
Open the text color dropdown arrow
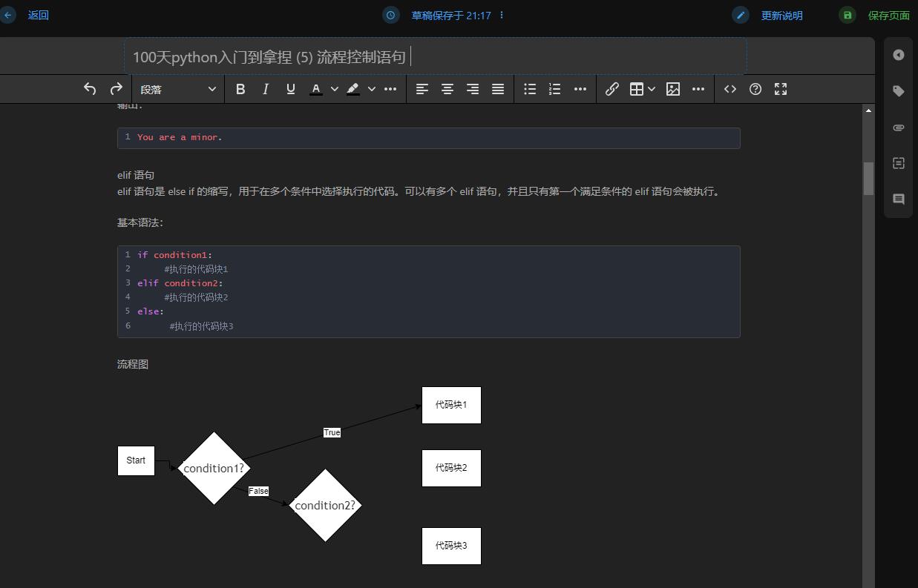334,89
